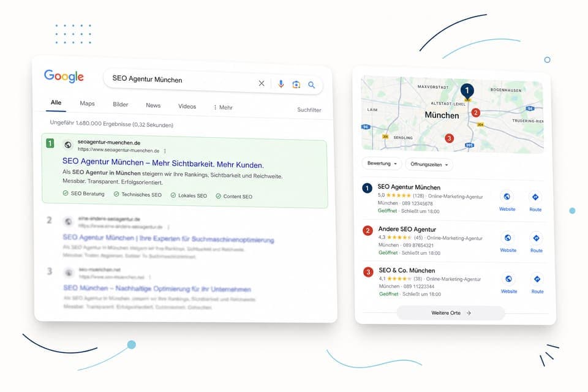The height and width of the screenshot is (392, 588).
Task: Click the Route icon for SEO & Co. München
Action: [537, 279]
